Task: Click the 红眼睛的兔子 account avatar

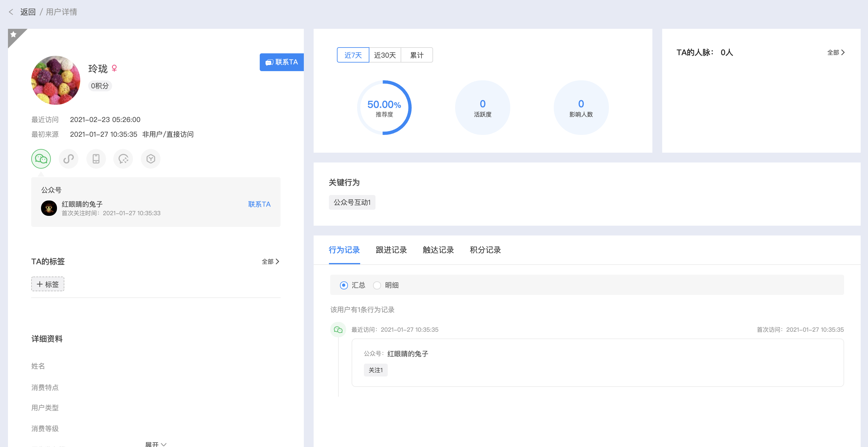Action: click(49, 208)
